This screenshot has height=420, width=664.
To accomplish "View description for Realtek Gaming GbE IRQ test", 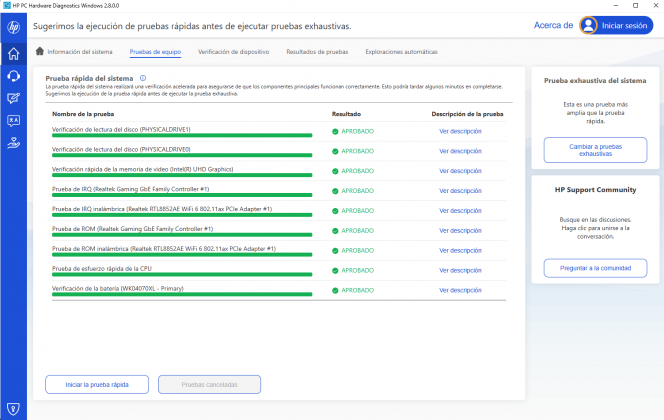I will click(460, 191).
